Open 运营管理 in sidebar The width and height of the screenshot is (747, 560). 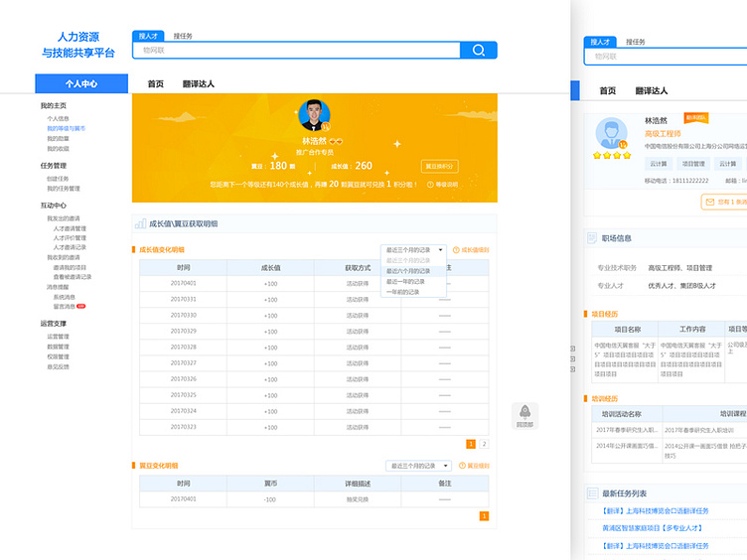[x=58, y=337]
